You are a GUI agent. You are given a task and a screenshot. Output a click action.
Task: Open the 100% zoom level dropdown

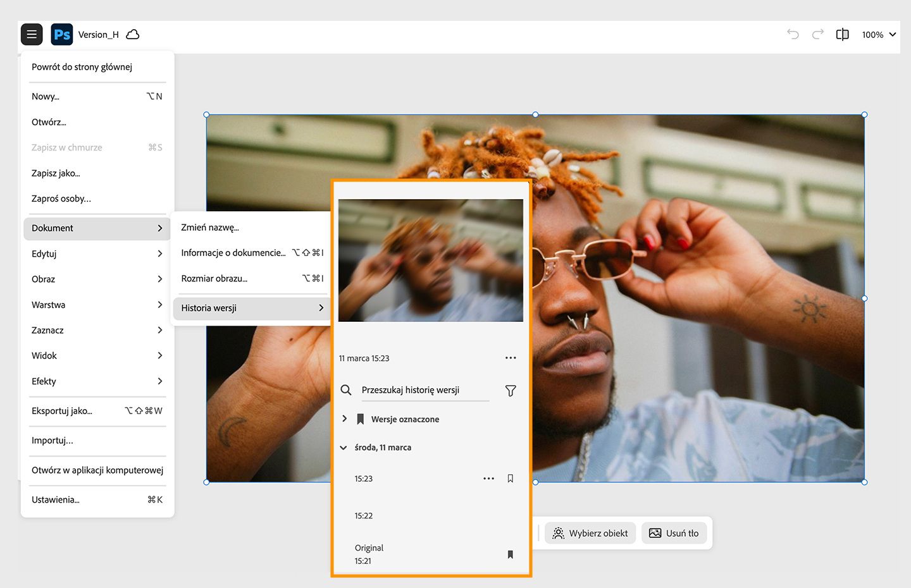tap(879, 35)
